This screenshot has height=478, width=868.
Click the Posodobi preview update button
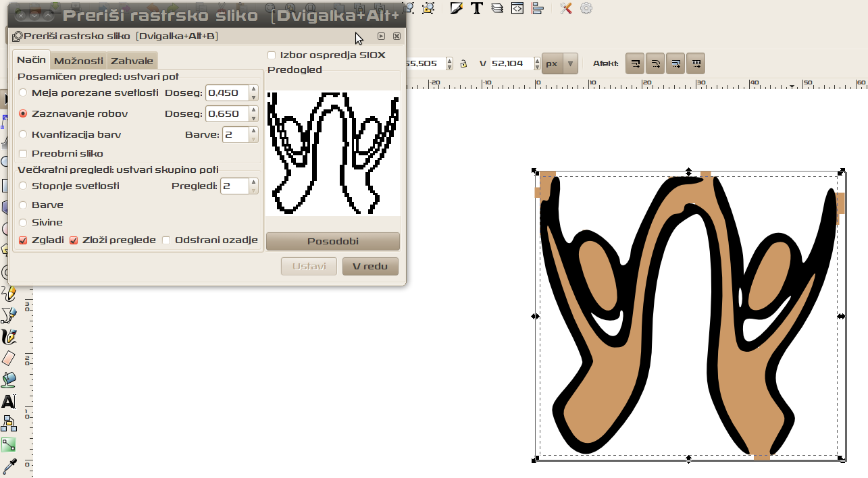click(x=332, y=241)
